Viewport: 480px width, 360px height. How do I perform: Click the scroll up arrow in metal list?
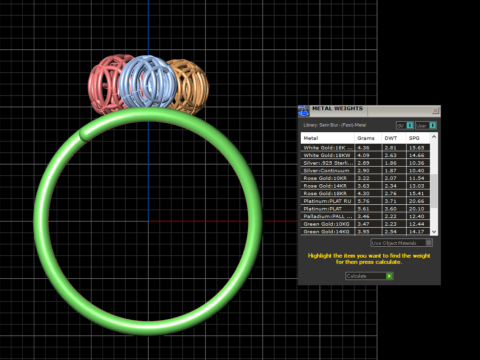(434, 137)
